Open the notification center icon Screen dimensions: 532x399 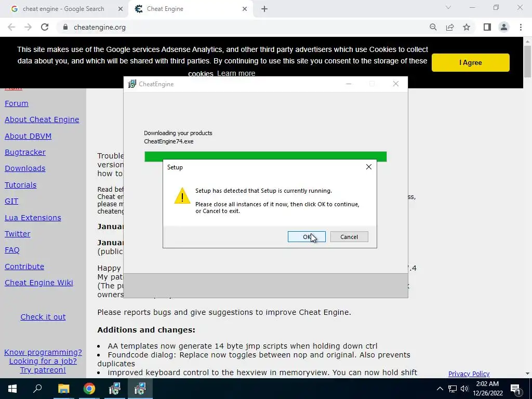click(x=515, y=389)
